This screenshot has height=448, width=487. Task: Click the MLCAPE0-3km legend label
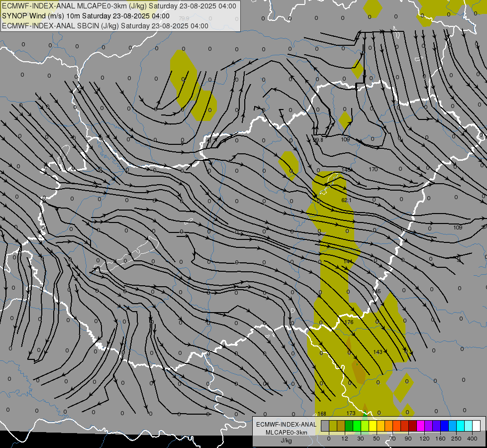[x=286, y=433]
